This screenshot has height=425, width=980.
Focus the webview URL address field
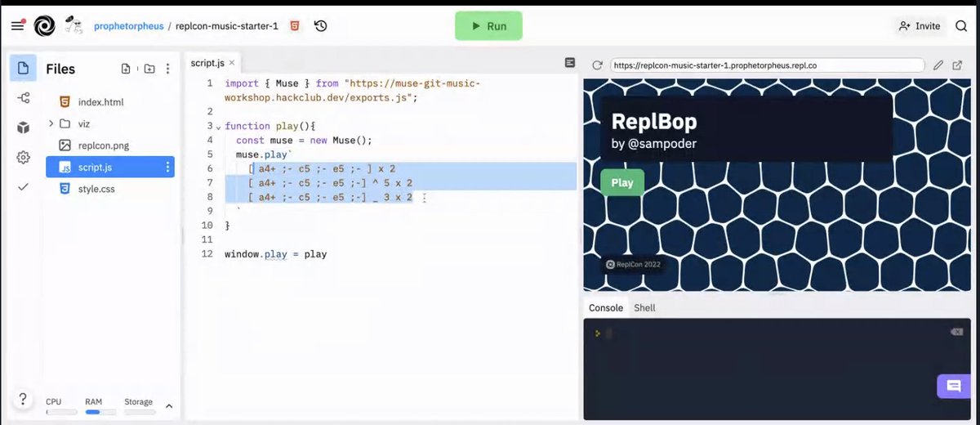tap(767, 65)
